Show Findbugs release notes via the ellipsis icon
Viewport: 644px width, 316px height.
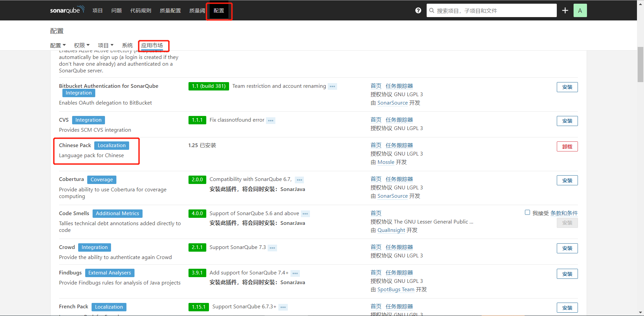coord(296,273)
